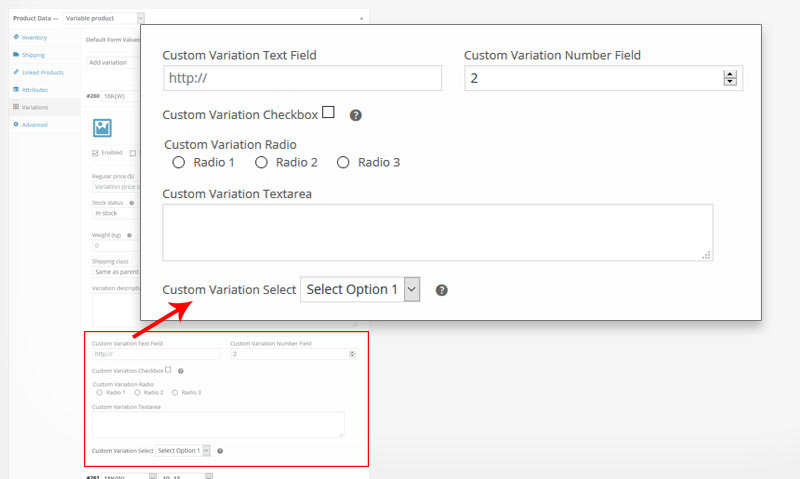Tick the small Custom Variation Checkbox

pyautogui.click(x=168, y=369)
